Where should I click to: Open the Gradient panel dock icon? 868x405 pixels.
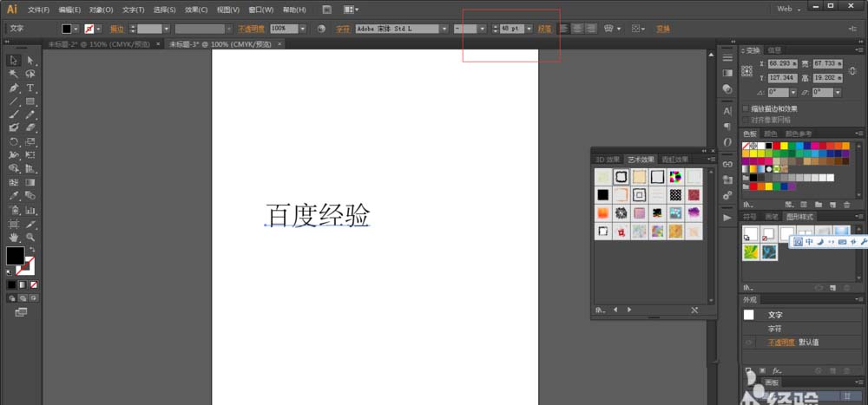coord(727,73)
